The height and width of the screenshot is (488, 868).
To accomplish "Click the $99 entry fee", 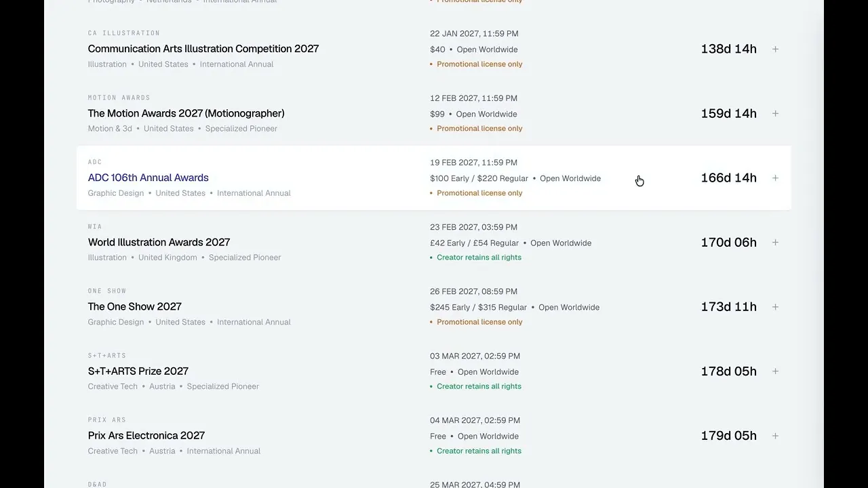I will (437, 114).
